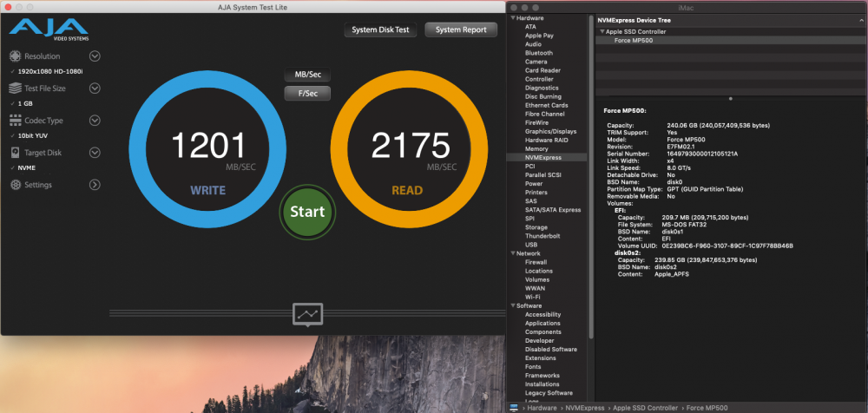The image size is (868, 413).
Task: Select the 1920x1080 HD-1080i option
Action: (50, 72)
